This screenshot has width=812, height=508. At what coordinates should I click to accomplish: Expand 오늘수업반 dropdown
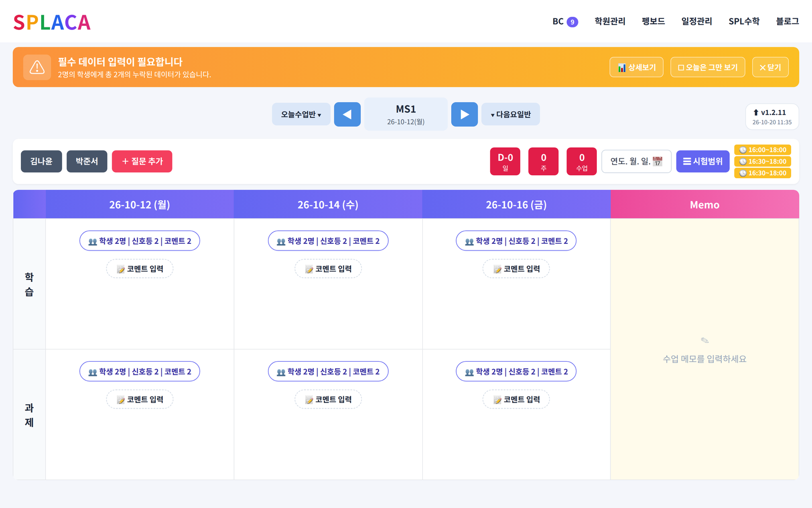click(301, 114)
